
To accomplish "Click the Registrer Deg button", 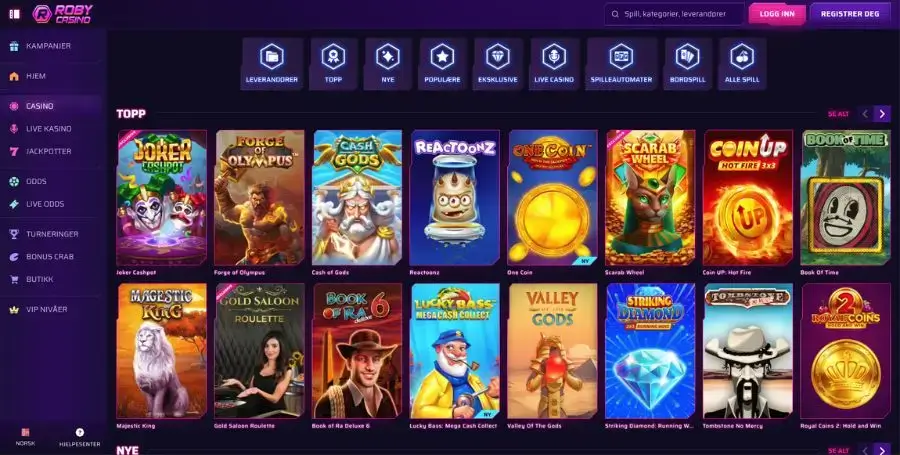I will (849, 14).
